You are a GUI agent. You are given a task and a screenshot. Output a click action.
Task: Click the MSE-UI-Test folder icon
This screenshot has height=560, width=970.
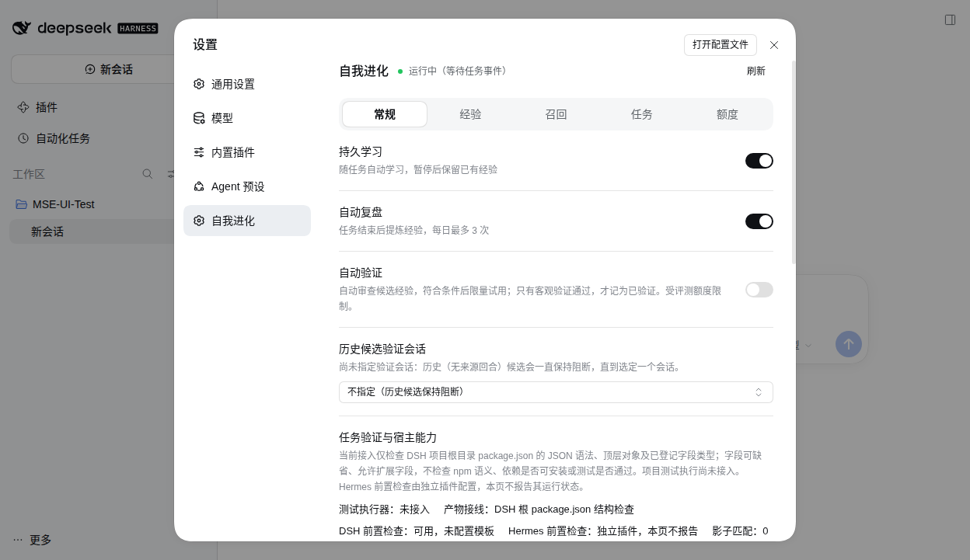click(x=22, y=204)
